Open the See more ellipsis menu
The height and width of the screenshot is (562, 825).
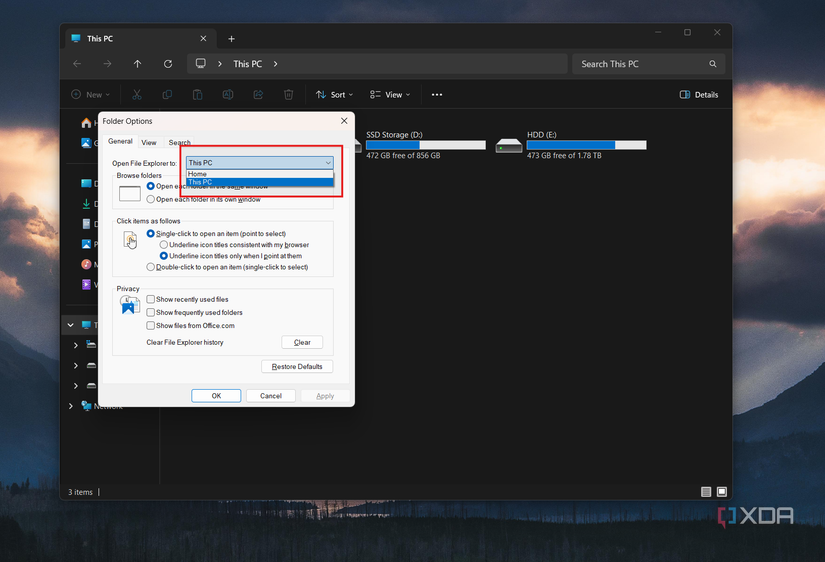(x=437, y=95)
